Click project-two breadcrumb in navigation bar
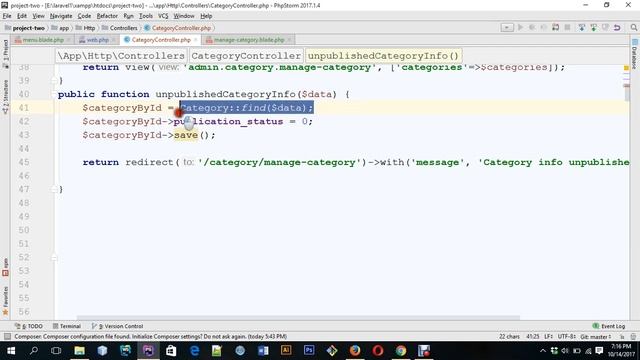The height and width of the screenshot is (360, 640). pos(24,28)
